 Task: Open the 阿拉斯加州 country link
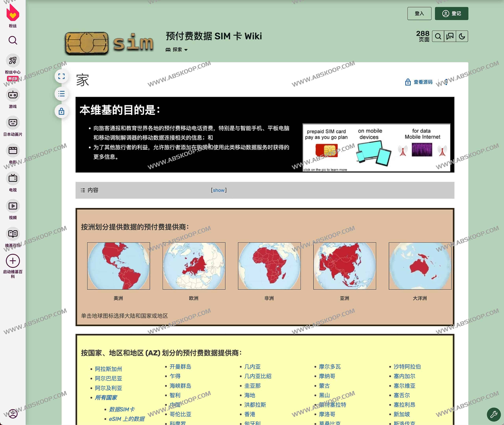[108, 369]
